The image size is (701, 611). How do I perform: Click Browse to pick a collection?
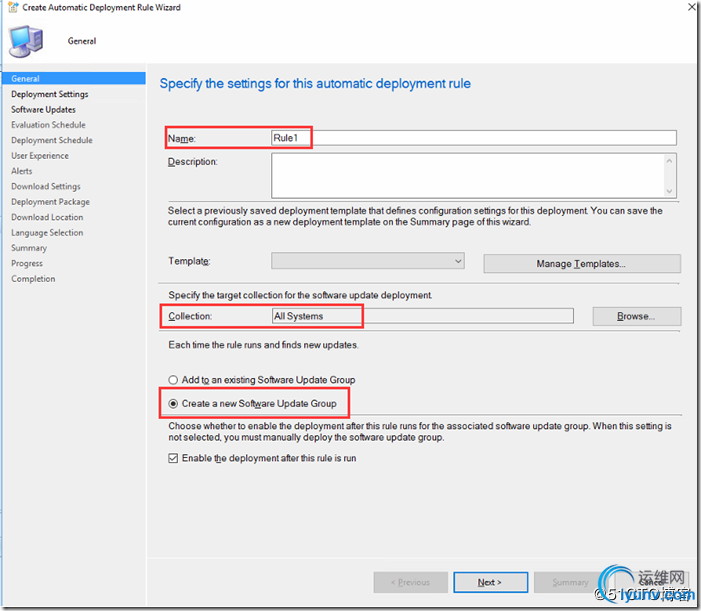coord(637,316)
